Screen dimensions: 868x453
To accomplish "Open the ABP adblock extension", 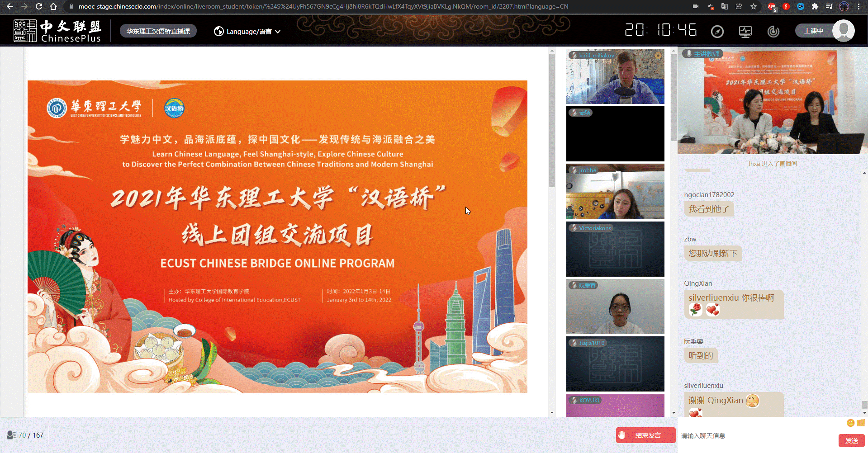I will tap(772, 6).
